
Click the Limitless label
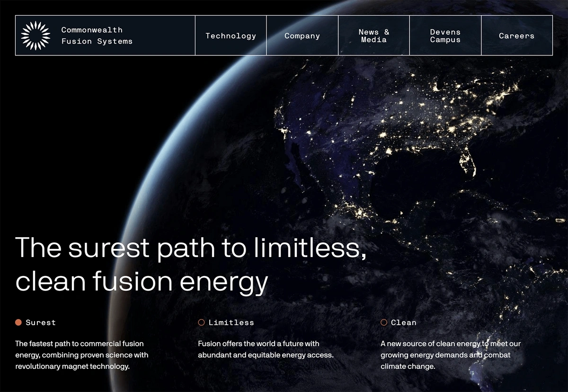point(231,322)
